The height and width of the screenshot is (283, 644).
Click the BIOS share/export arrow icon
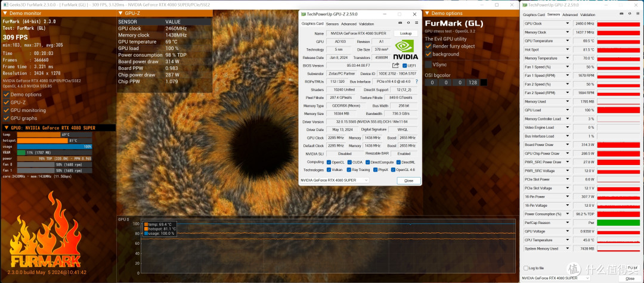point(395,66)
